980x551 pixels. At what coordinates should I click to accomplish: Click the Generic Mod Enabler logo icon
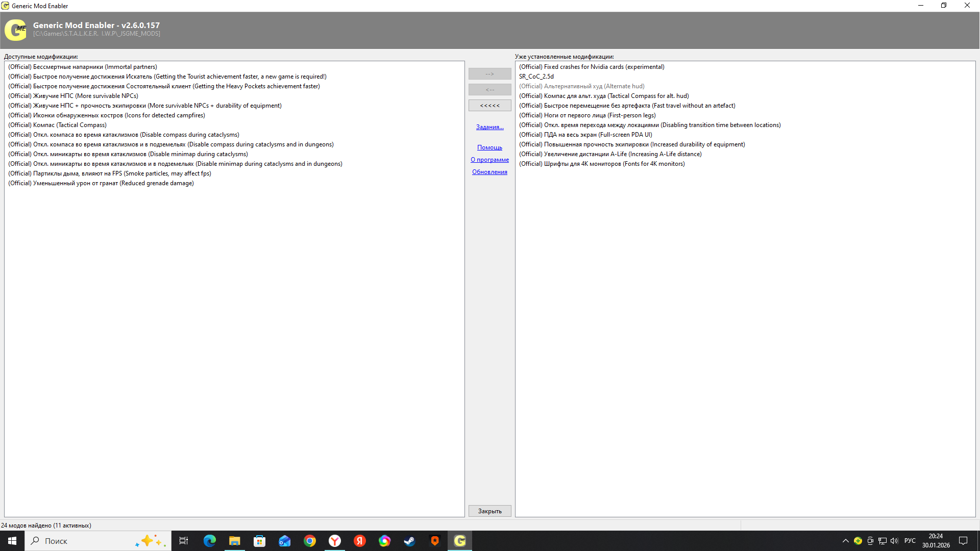pos(15,30)
